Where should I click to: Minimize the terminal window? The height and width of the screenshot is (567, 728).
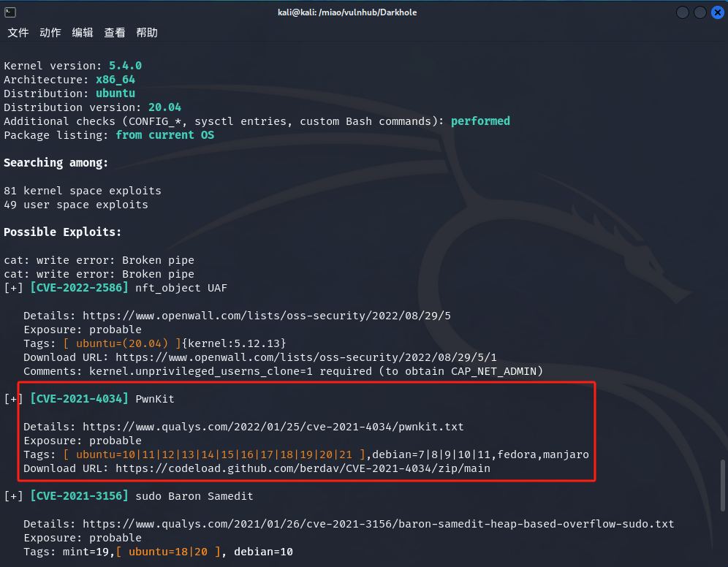point(683,12)
